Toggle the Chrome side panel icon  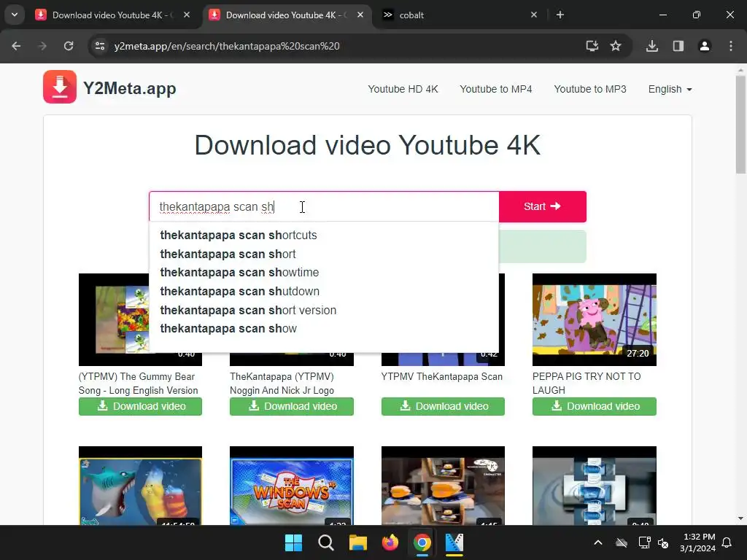pos(678,46)
